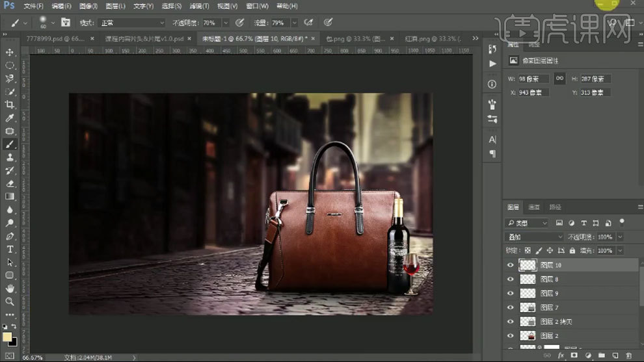
Task: Click the W width field 98 像素
Action: pyautogui.click(x=533, y=79)
